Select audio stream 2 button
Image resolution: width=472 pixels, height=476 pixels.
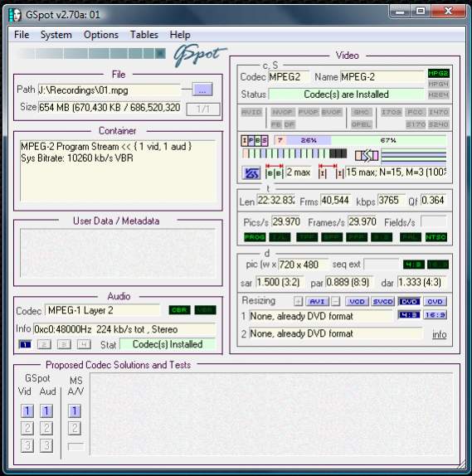[44, 344]
